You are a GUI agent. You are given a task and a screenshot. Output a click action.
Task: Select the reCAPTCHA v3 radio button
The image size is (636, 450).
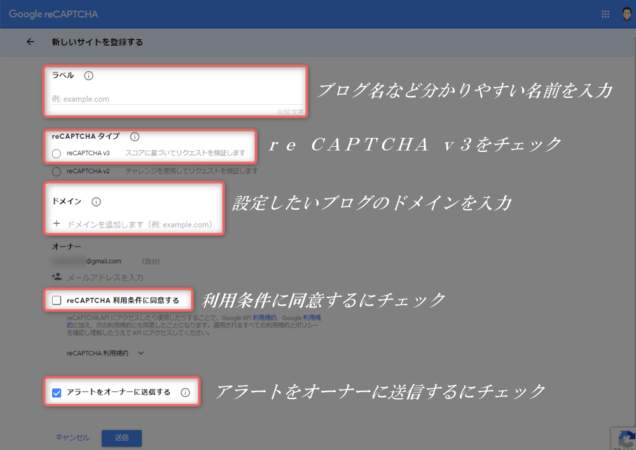56,154
